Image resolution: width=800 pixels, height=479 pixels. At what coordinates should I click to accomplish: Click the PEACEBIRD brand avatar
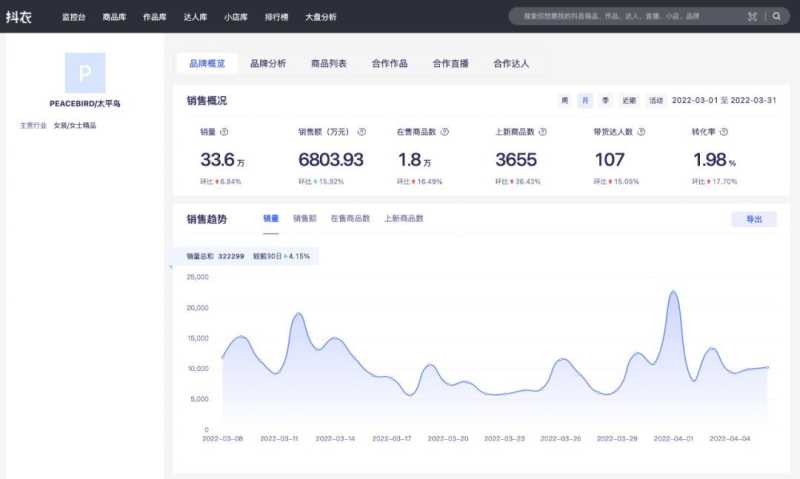coord(85,73)
